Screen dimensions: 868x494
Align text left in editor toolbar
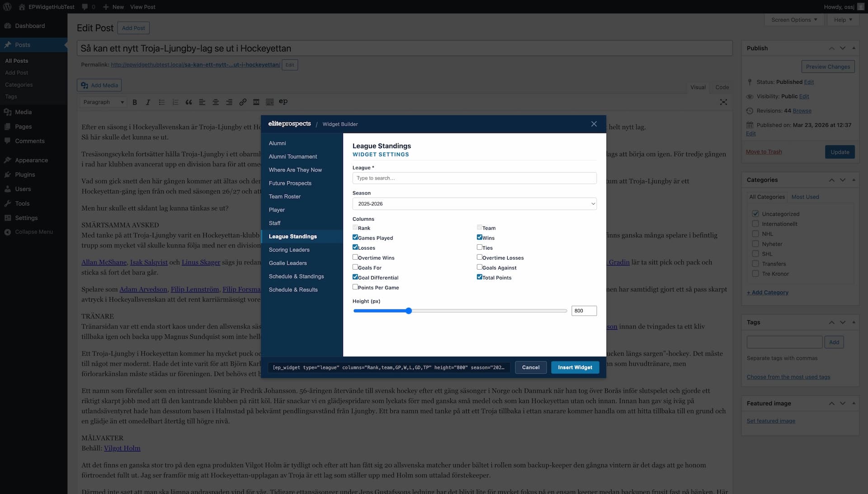pos(202,102)
